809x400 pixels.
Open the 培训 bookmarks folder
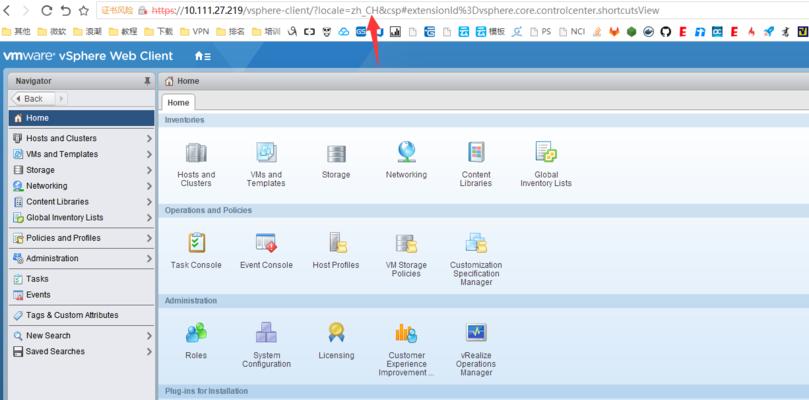[266, 32]
